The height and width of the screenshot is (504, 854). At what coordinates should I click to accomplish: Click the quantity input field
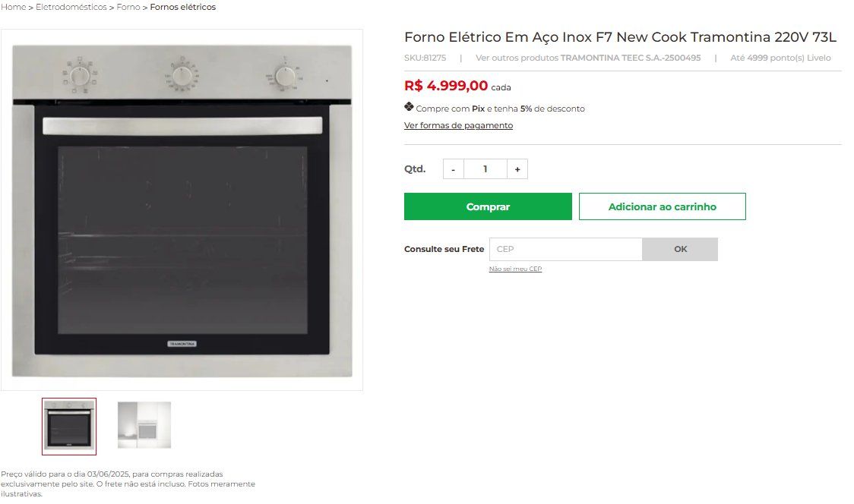(486, 169)
